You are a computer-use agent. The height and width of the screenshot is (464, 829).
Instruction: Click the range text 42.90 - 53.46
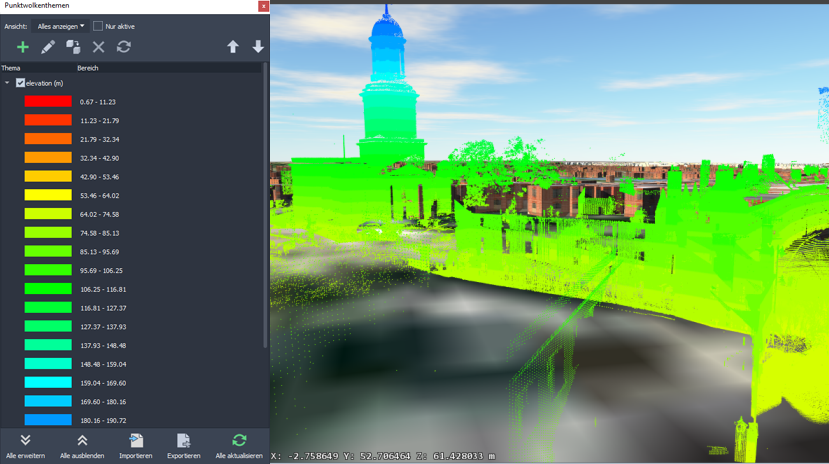pos(99,177)
